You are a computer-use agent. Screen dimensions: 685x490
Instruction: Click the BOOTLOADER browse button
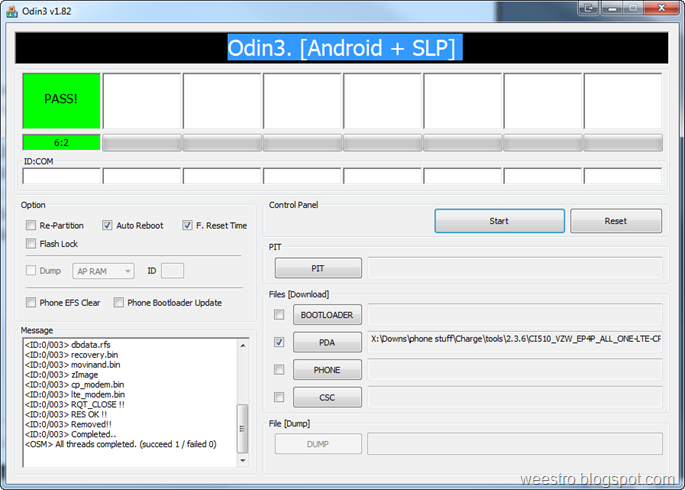[x=327, y=315]
